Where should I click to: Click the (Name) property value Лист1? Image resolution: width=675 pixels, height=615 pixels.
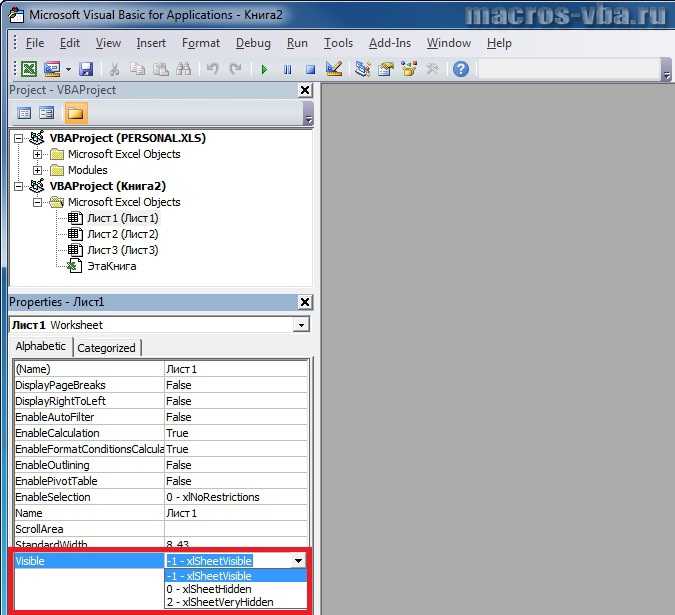(x=236, y=369)
